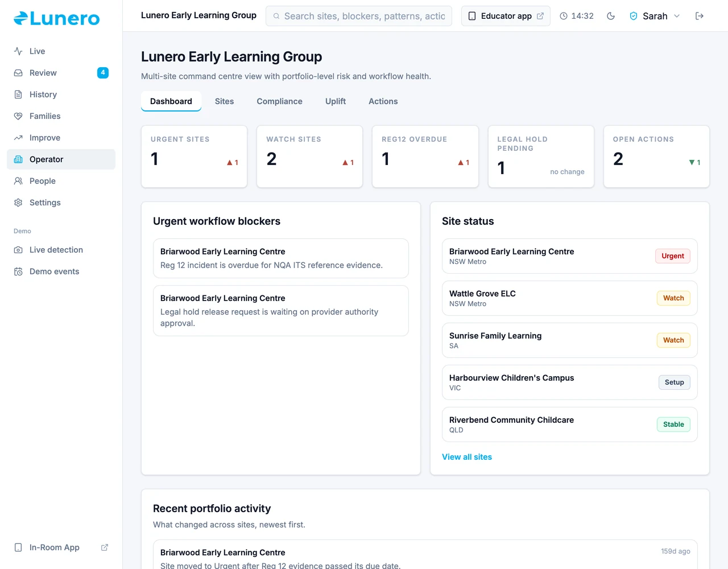The image size is (728, 569).
Task: Open Live detection camera icon
Action: click(18, 250)
